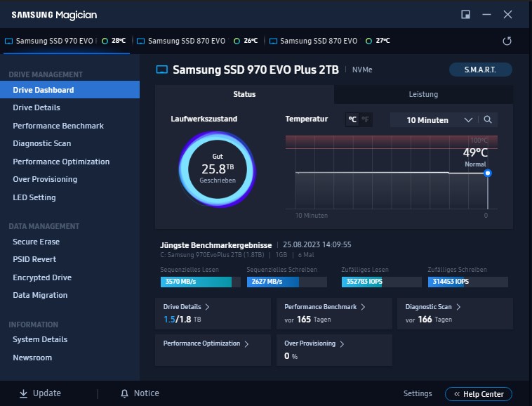
Task: Click the mini-mode window icon in title bar
Action: click(465, 14)
